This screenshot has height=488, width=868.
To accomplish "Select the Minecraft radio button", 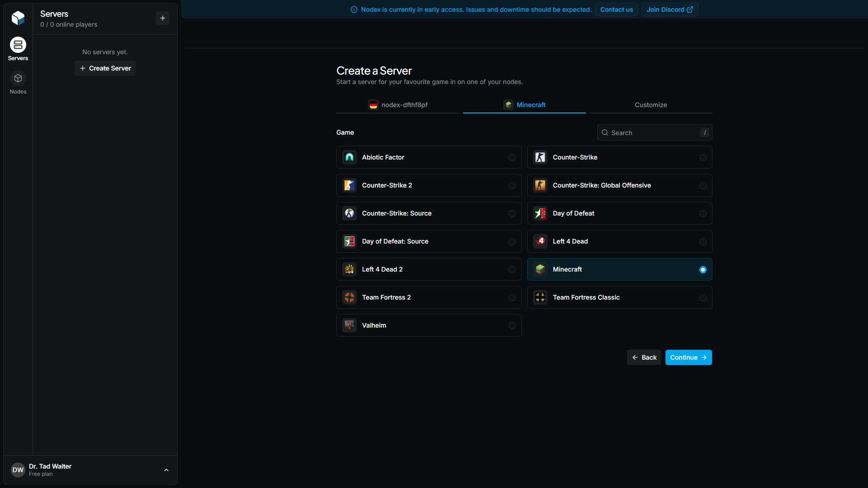I will [703, 270].
